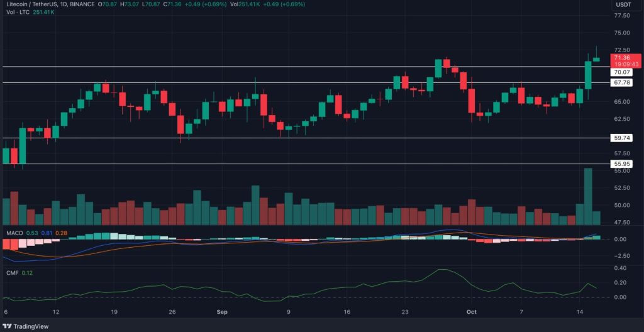Click the 19:09:43 bar countdown timer
Screen dimensions: 644x332
626,65
